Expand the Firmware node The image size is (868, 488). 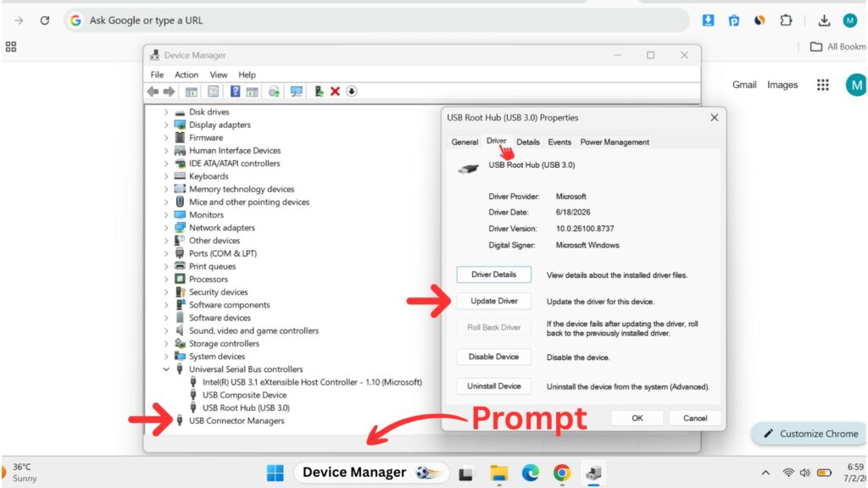coord(166,138)
